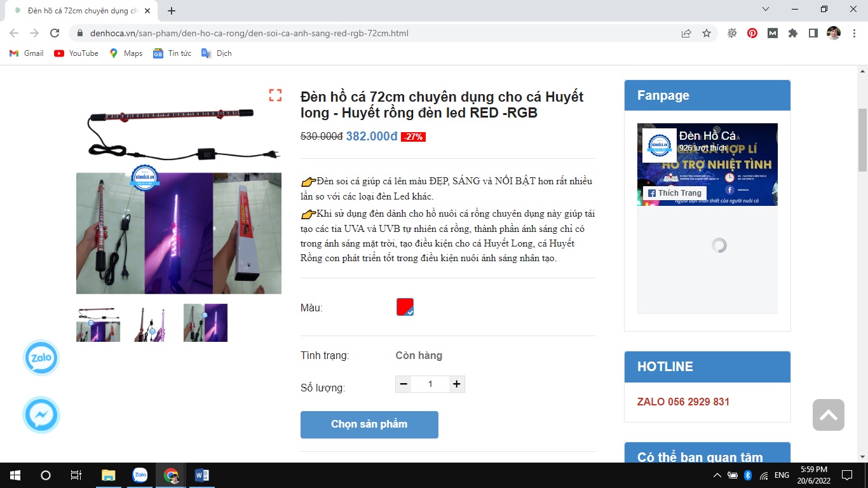868x488 pixels.
Task: Open the Pinterest extension icon
Action: tap(752, 33)
